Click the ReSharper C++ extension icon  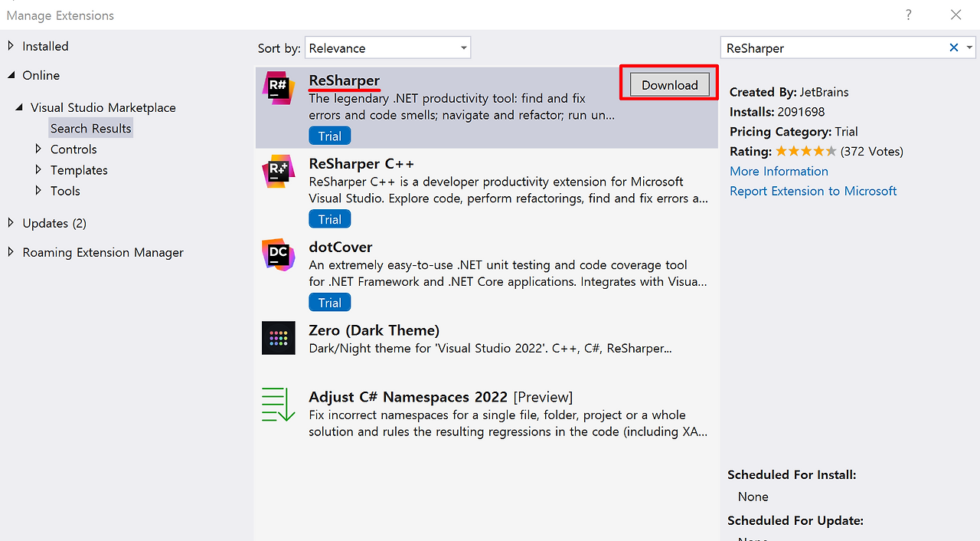[x=278, y=171]
